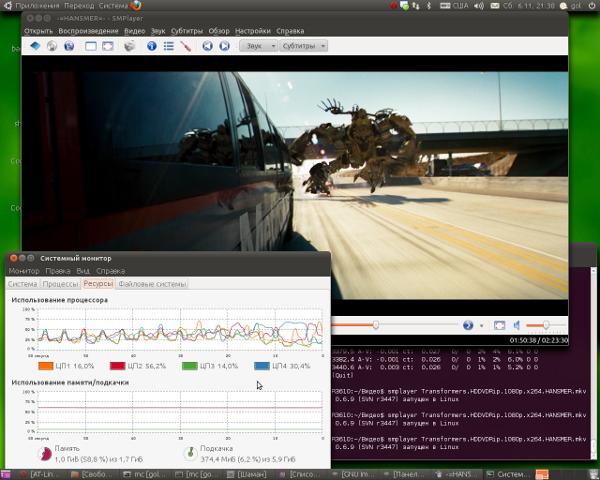Open the Видео menu in SMPlayer
The width and height of the screenshot is (600, 480).
(135, 31)
